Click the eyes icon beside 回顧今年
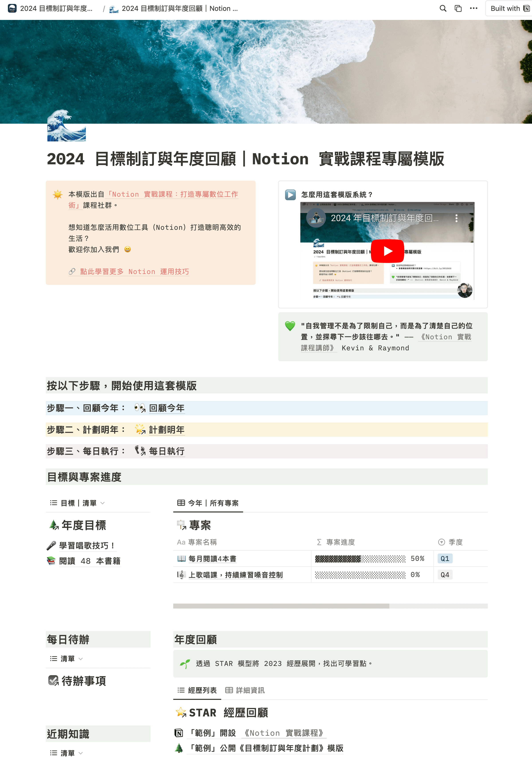This screenshot has height=761, width=532. [140, 408]
